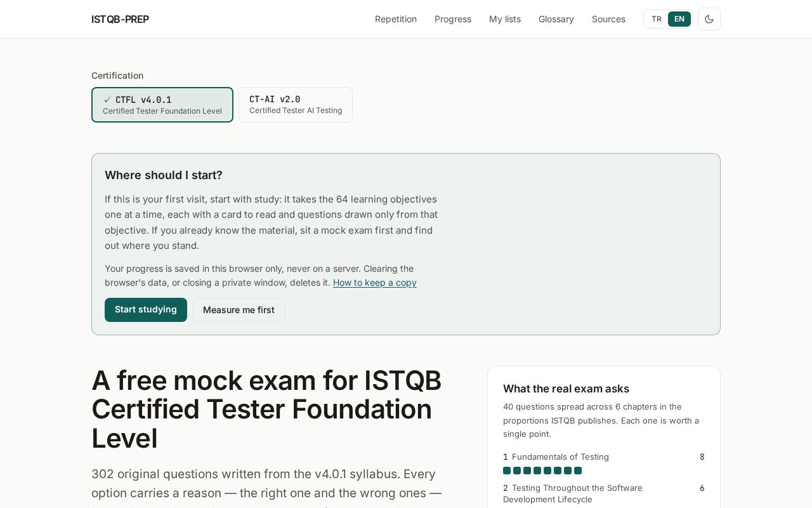The image size is (812, 508).
Task: Choose Measure me first
Action: (239, 310)
